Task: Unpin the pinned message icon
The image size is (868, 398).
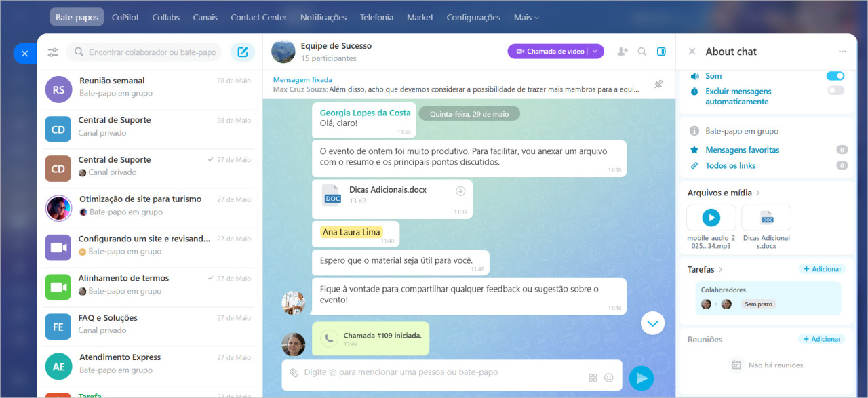Action: [658, 84]
